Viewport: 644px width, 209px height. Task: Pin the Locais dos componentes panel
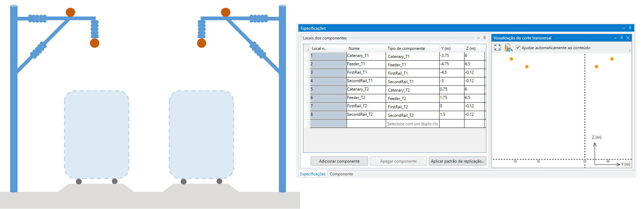click(484, 38)
